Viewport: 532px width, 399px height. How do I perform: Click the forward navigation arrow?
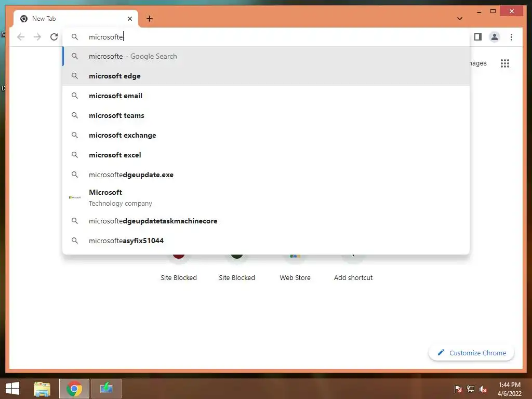[37, 37]
